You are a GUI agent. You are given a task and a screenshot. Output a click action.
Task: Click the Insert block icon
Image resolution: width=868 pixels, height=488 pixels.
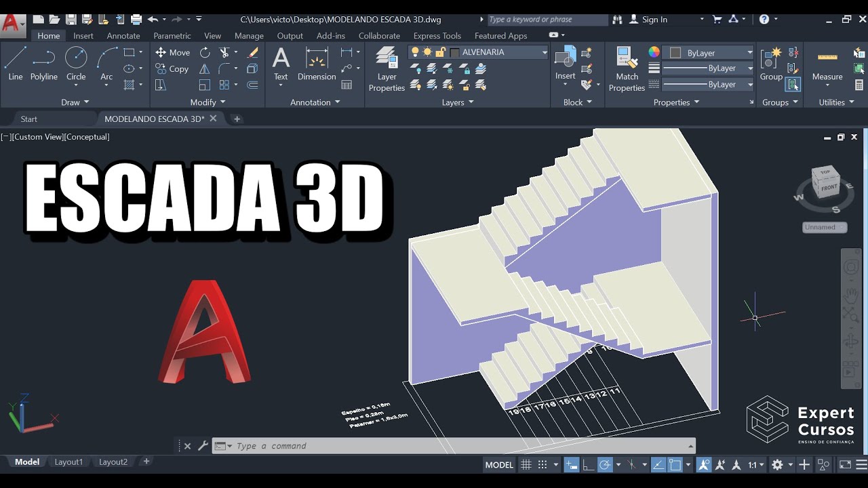point(565,64)
